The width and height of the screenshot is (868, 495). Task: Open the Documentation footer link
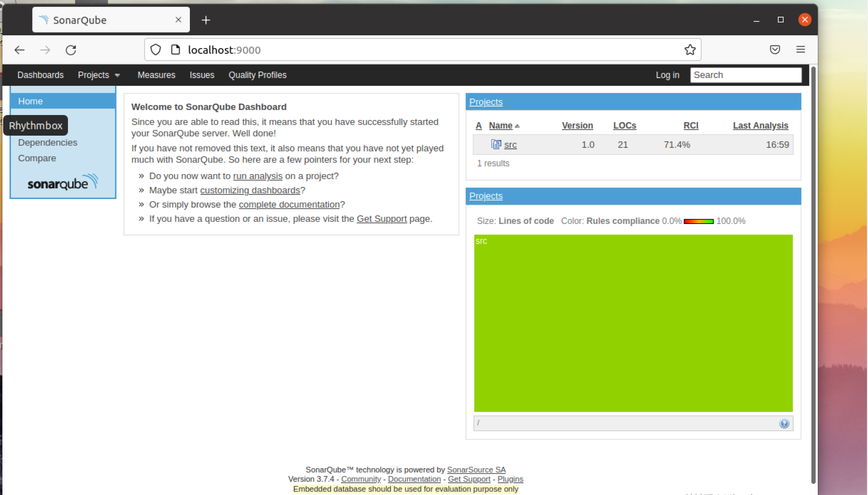click(x=414, y=479)
